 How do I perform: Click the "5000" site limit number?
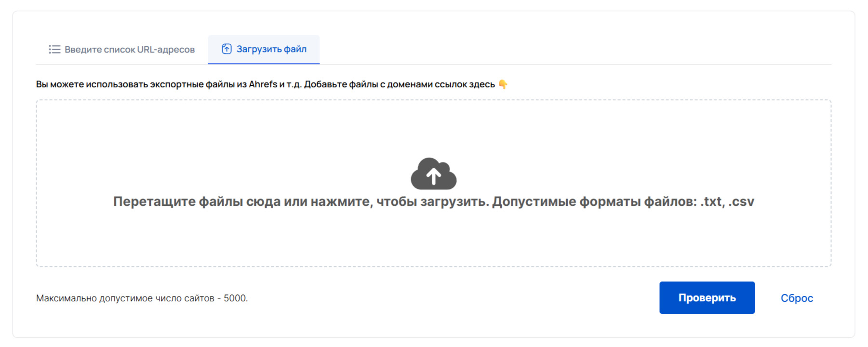click(x=235, y=298)
